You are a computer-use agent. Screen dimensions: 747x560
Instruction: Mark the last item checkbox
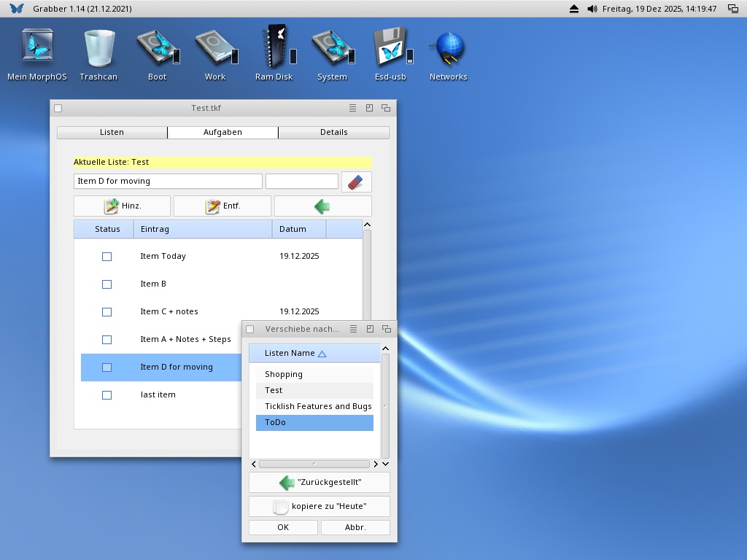(107, 395)
